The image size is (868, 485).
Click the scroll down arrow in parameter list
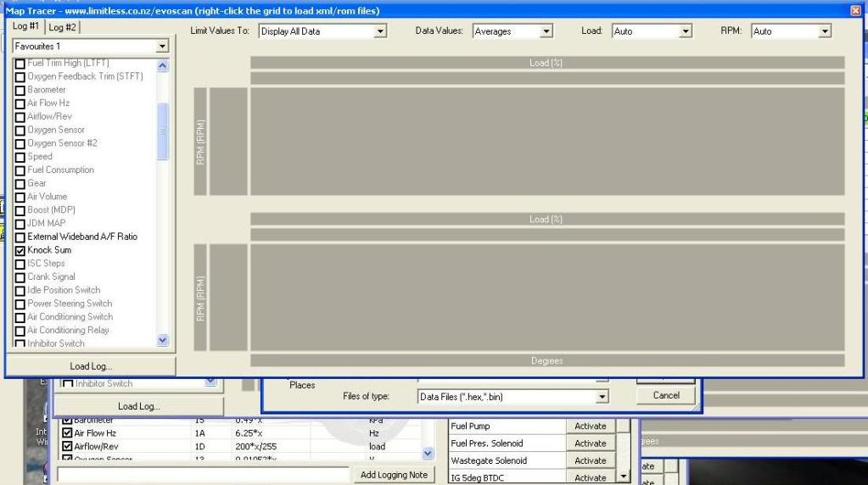tap(162, 340)
